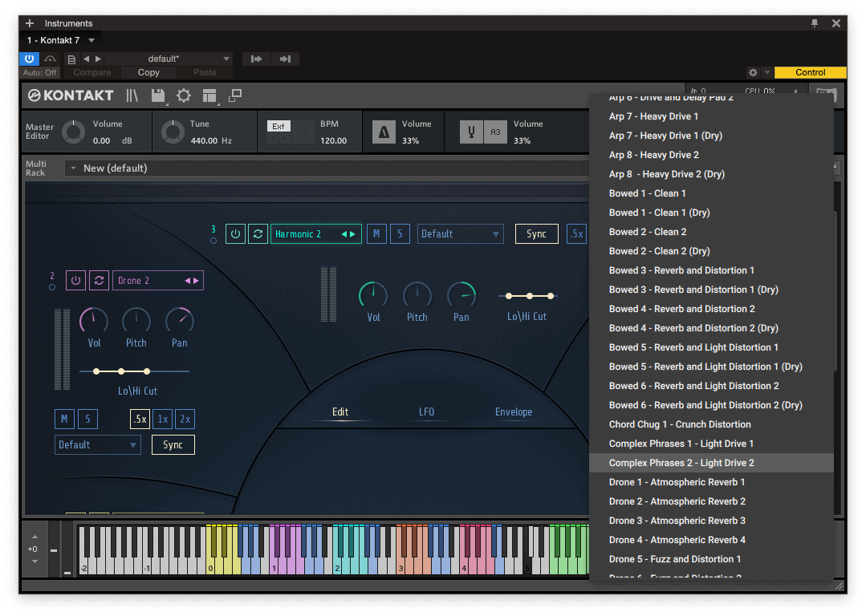Select layer 2 2x speed
This screenshot has width=866, height=616.
pyautogui.click(x=185, y=419)
